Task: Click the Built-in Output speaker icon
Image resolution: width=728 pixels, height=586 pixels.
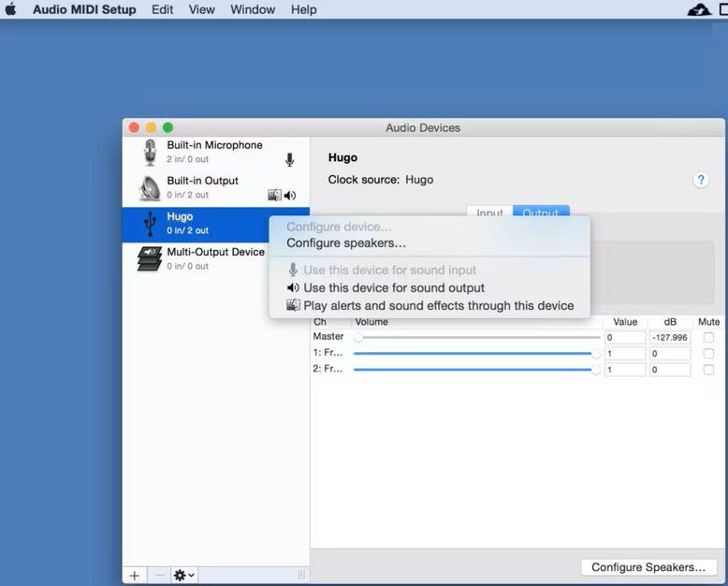Action: click(x=150, y=188)
